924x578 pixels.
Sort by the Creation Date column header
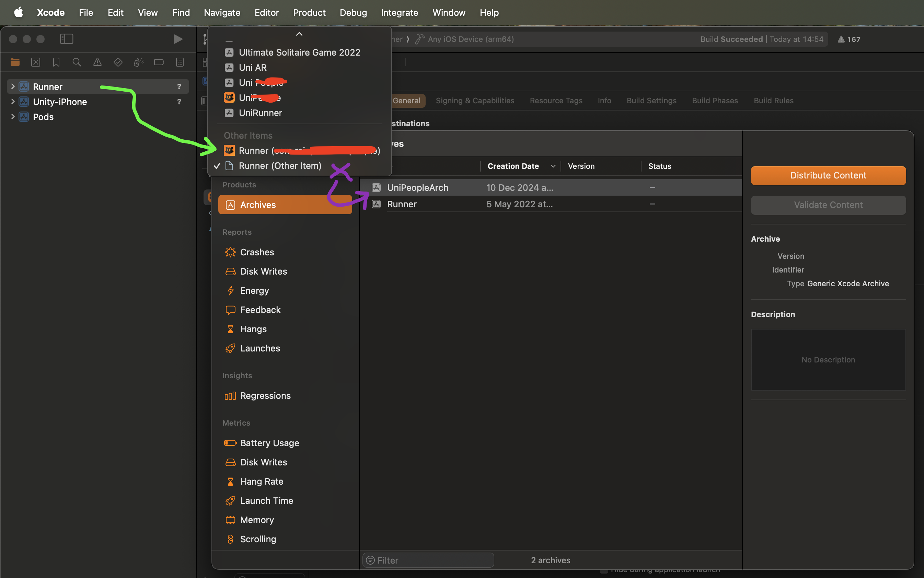tap(521, 166)
